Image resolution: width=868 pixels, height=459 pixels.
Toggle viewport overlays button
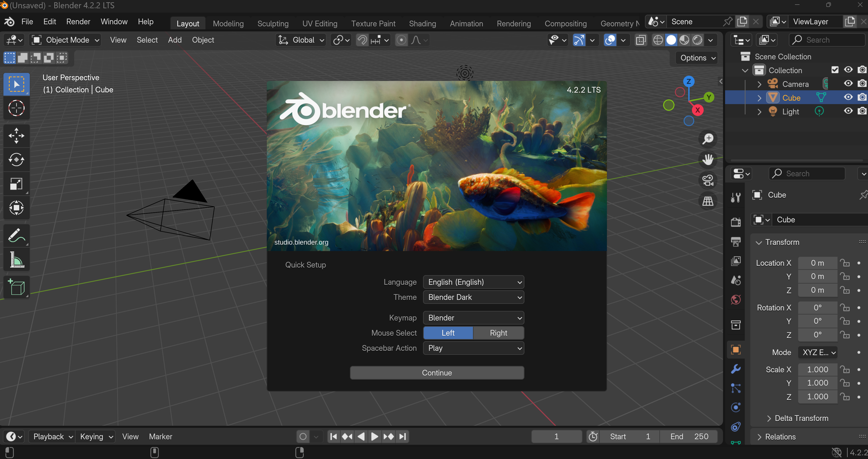click(610, 40)
